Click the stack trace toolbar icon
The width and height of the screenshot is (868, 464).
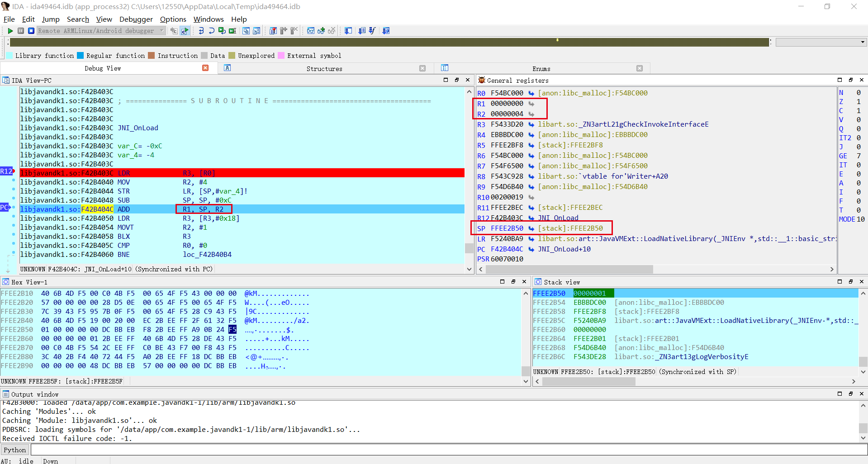[348, 31]
